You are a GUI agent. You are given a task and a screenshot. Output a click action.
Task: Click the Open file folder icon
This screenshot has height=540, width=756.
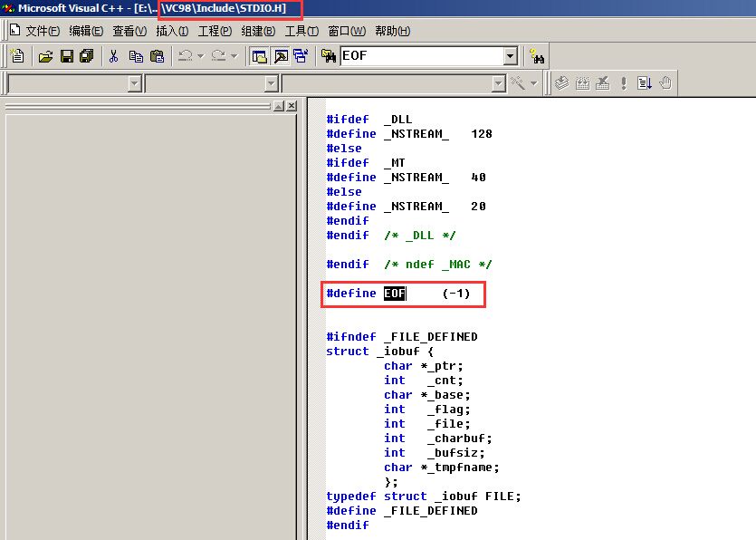coord(45,56)
